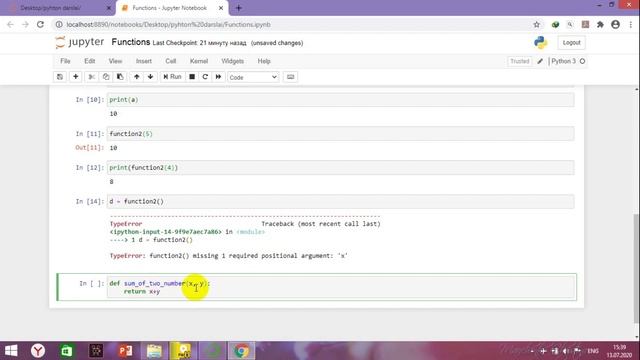Go forward in browser history

25,24
